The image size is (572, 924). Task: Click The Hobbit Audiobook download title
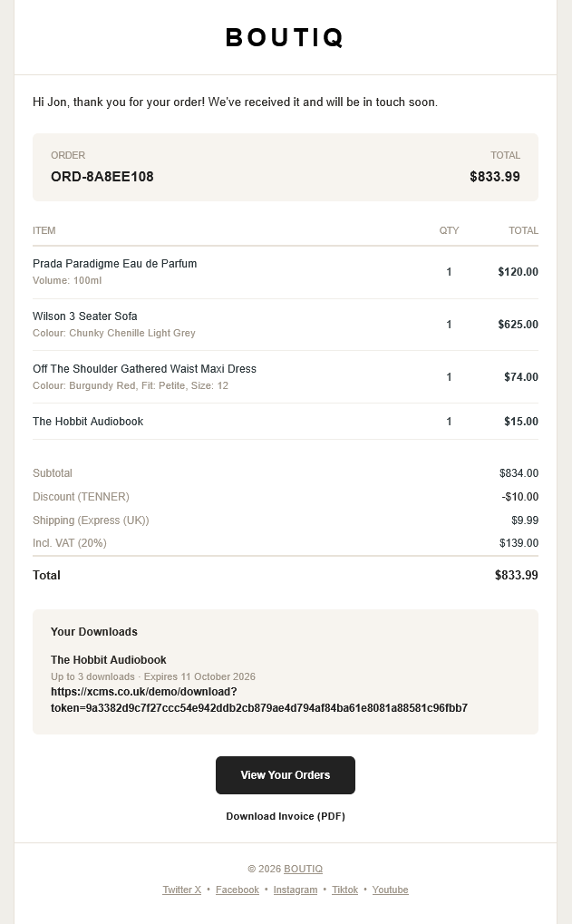109,660
